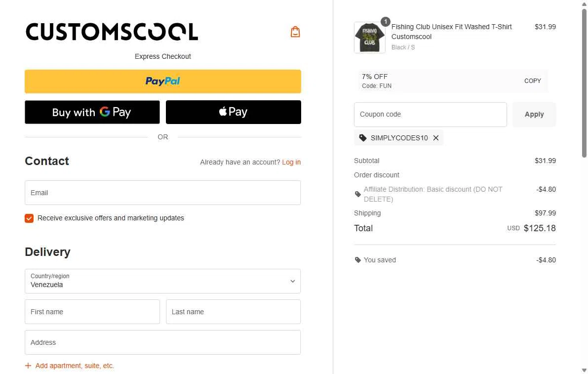Select Apple Pay express checkout
This screenshot has height=374, width=588.
tap(233, 112)
